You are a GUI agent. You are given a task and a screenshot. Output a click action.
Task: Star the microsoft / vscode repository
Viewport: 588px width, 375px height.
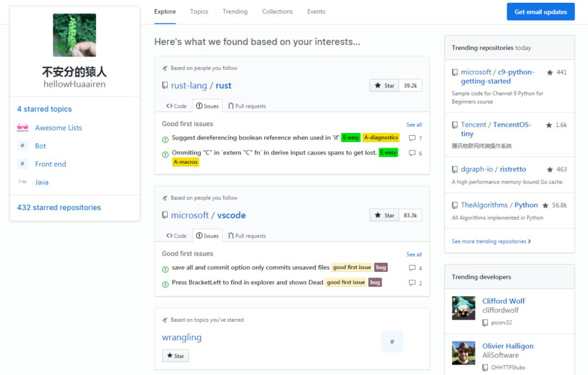tap(384, 215)
